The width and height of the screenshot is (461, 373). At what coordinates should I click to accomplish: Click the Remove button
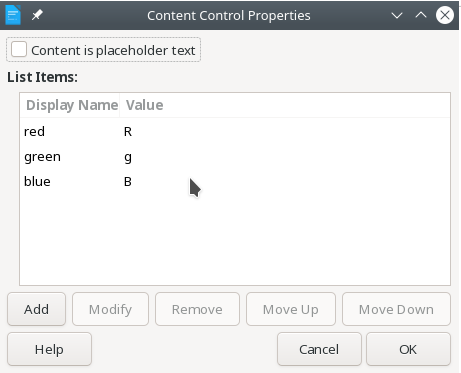click(197, 309)
